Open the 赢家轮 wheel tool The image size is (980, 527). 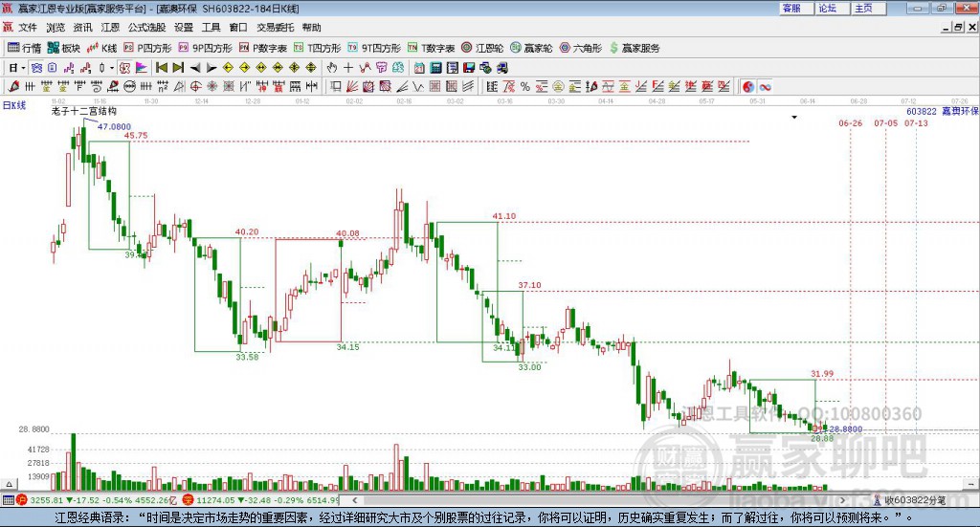click(x=531, y=48)
